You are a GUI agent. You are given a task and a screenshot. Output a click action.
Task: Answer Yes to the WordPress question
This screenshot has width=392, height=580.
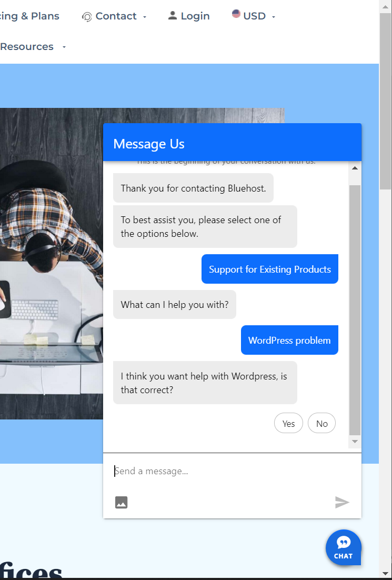[288, 423]
